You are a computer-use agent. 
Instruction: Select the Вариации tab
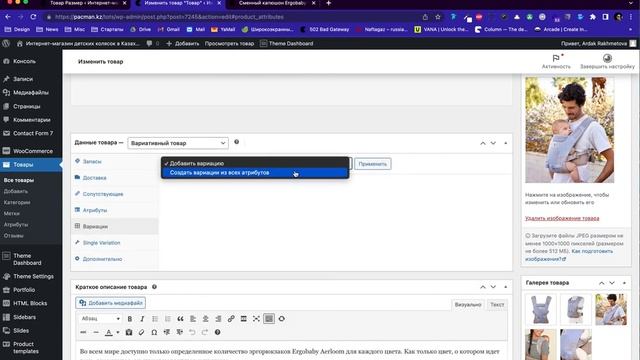[x=95, y=227]
